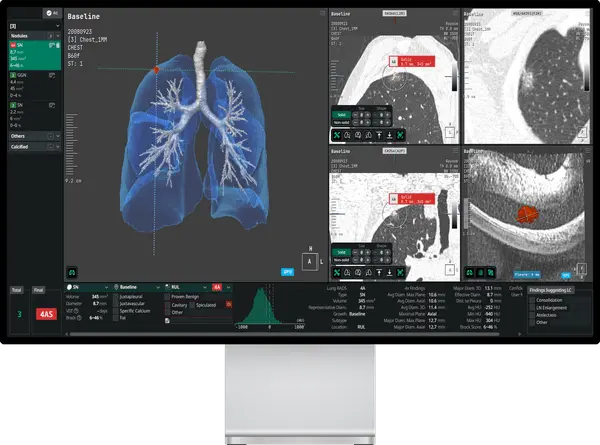Check the Cavitary checkbox

[167, 305]
